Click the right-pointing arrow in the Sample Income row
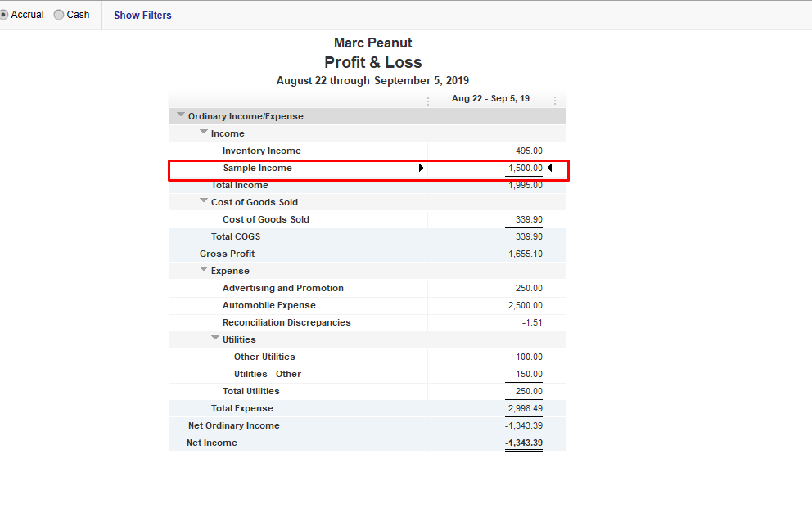 [x=421, y=168]
